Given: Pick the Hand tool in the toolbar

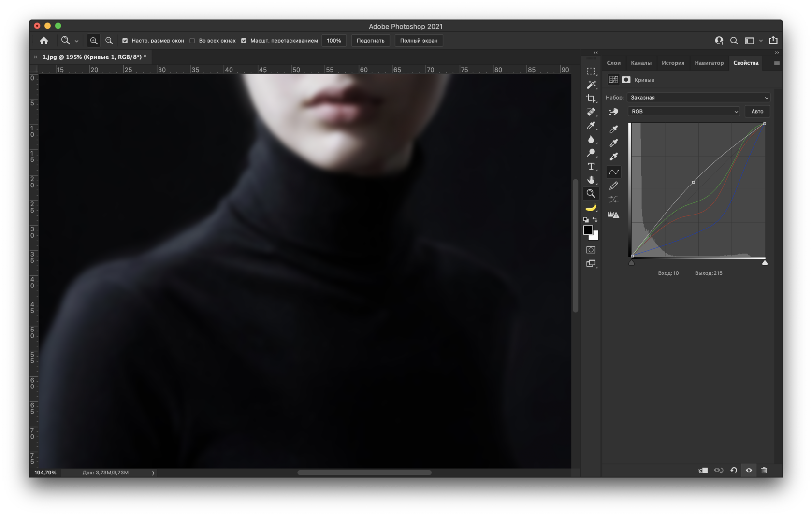Looking at the screenshot, I should click(x=591, y=180).
